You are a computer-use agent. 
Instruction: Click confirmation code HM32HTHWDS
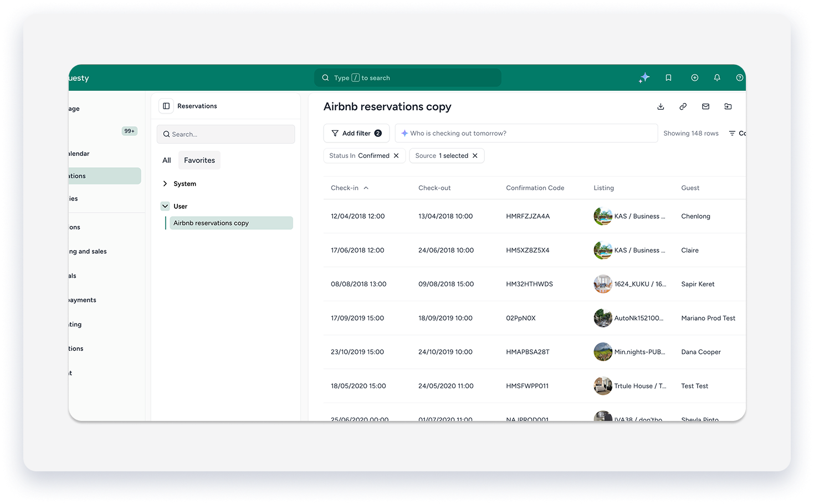click(x=530, y=284)
